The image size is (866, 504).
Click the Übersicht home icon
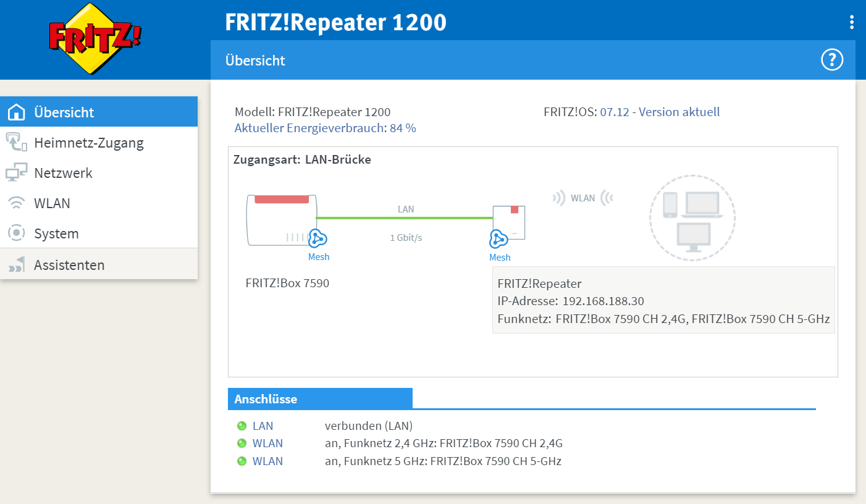click(x=16, y=112)
